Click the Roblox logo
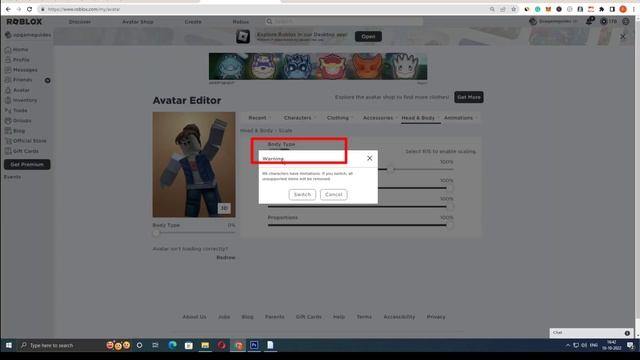 click(24, 21)
